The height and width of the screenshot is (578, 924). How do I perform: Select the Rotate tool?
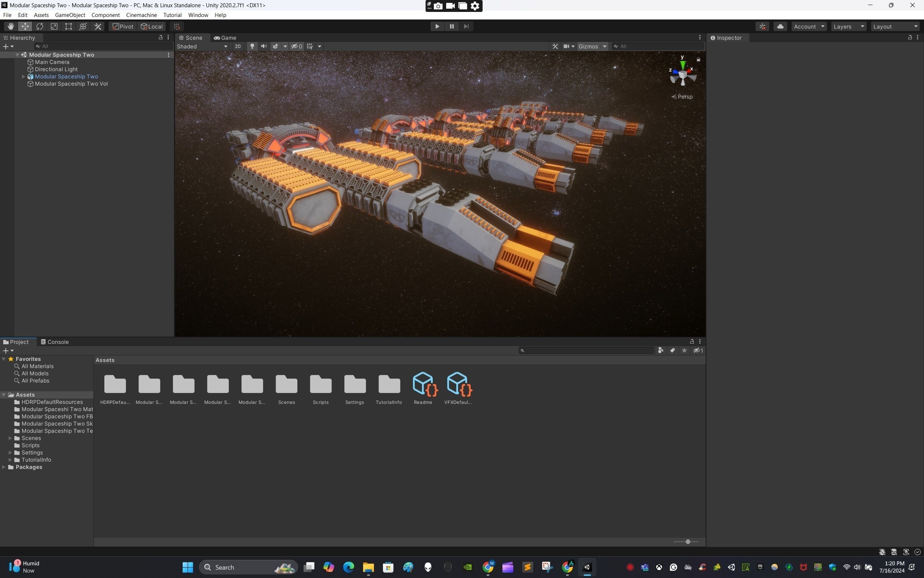[40, 26]
